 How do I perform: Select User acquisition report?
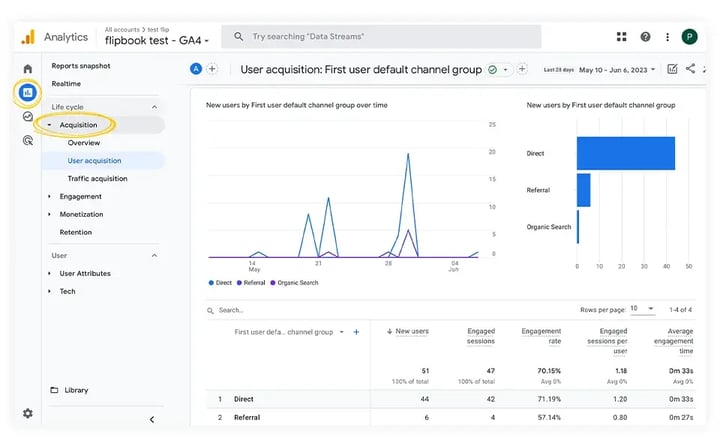tap(94, 161)
